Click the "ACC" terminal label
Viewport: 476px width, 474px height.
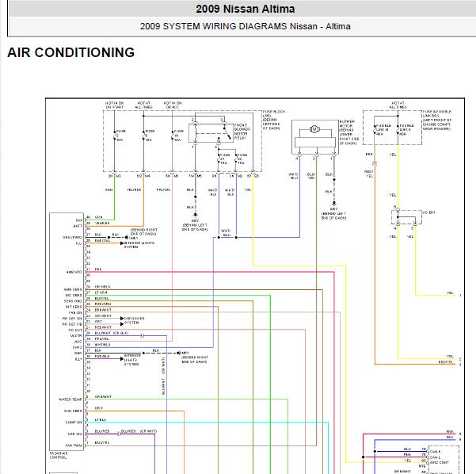tap(78, 342)
